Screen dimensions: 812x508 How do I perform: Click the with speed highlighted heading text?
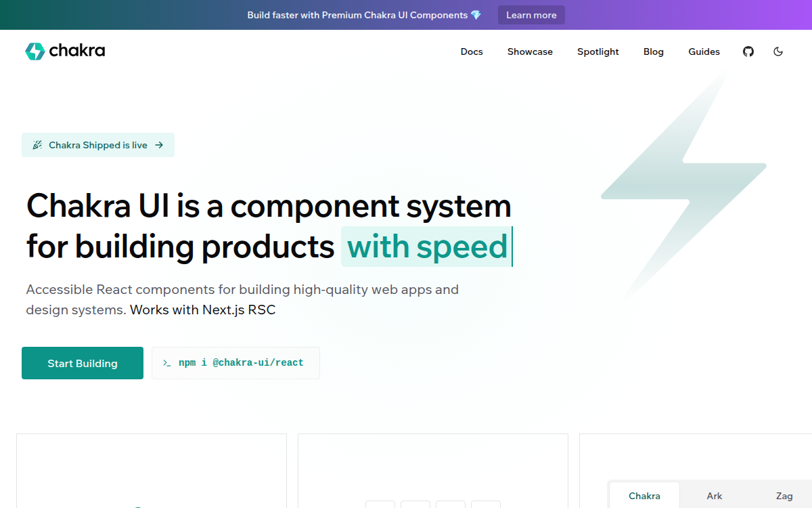pos(427,247)
